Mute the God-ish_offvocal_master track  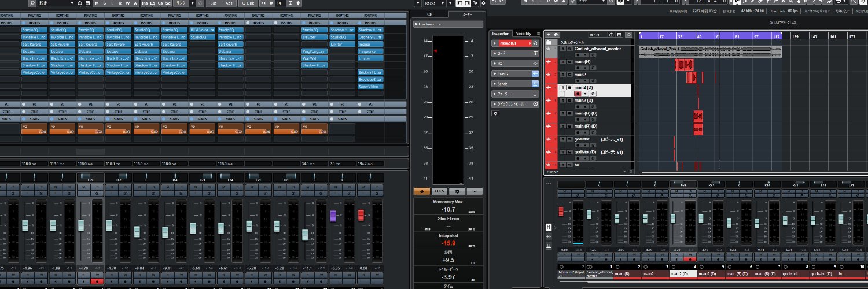(563, 49)
